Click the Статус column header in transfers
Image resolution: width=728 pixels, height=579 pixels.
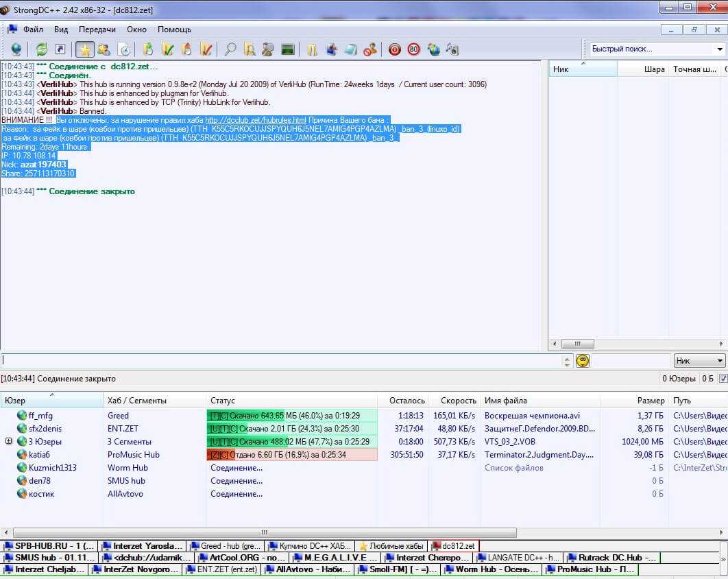291,400
